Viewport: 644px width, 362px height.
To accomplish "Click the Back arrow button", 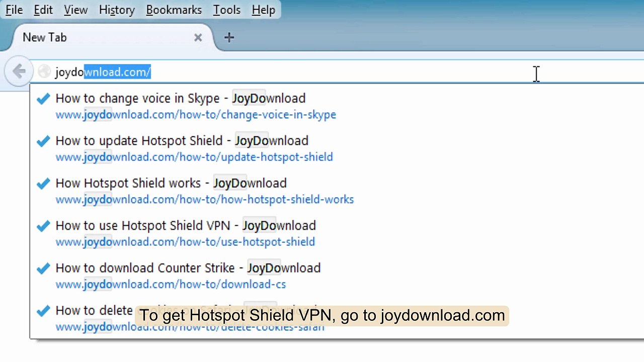I will [x=19, y=71].
